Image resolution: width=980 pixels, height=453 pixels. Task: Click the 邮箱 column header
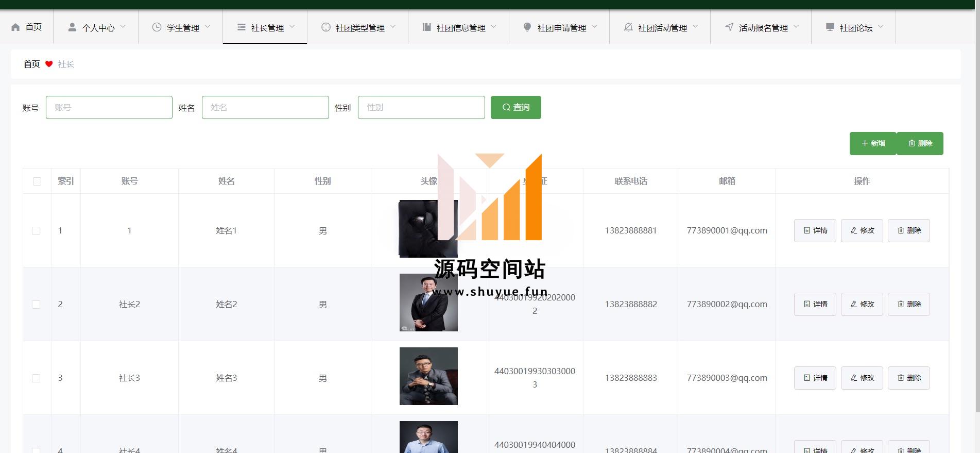727,181
